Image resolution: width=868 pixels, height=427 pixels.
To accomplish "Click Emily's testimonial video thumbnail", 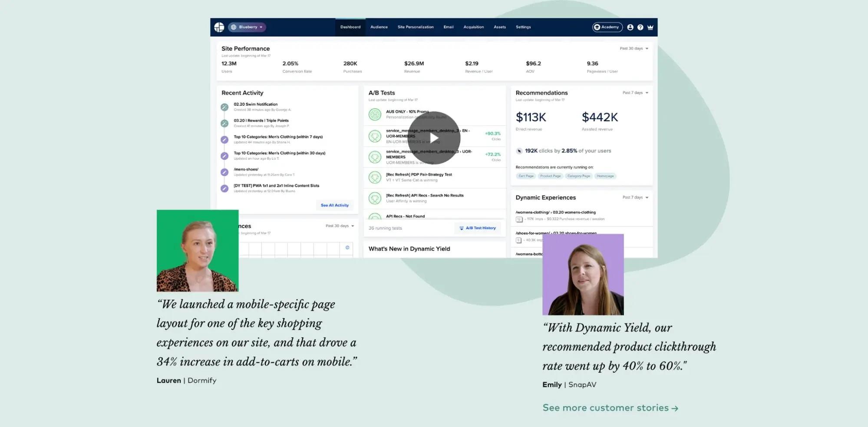I will click(x=583, y=274).
